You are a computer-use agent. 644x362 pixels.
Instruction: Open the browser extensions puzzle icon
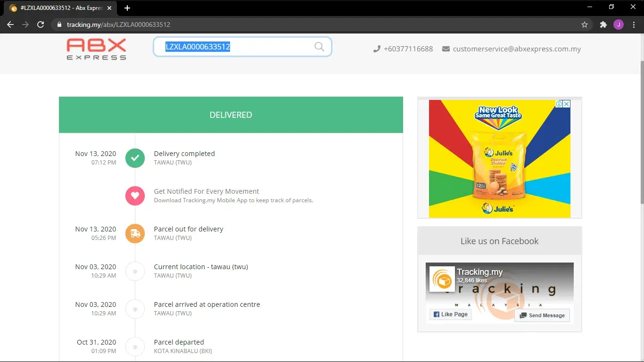[x=603, y=25]
